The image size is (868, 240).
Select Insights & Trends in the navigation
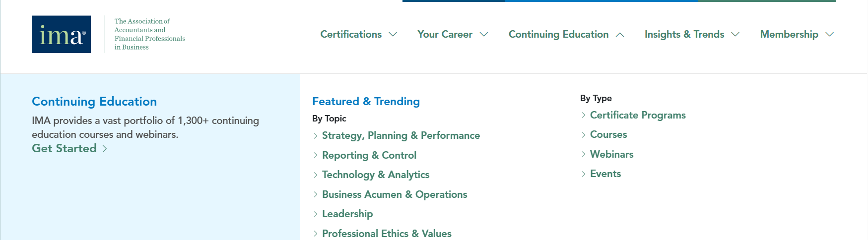tap(684, 34)
